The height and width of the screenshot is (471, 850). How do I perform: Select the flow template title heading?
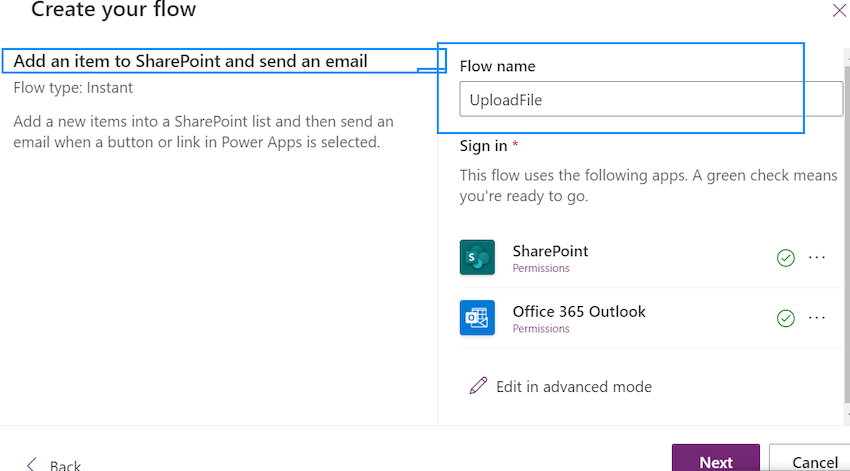click(x=190, y=61)
